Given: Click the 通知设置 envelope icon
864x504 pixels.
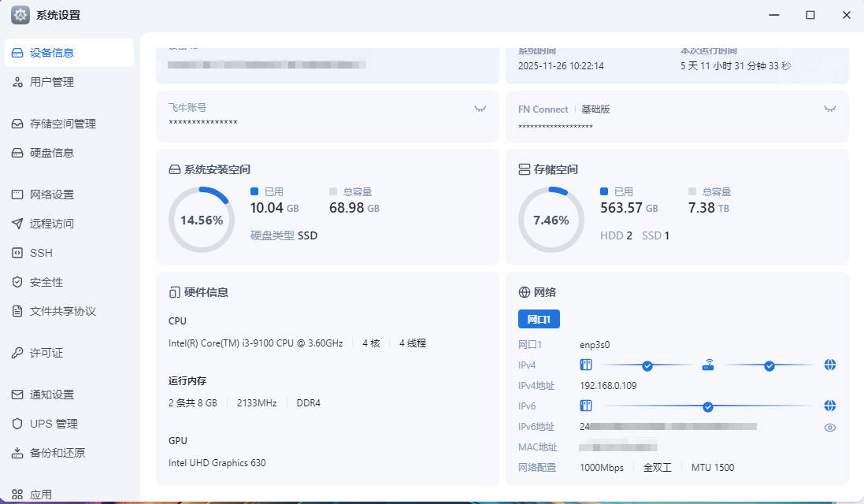Looking at the screenshot, I should click(17, 395).
